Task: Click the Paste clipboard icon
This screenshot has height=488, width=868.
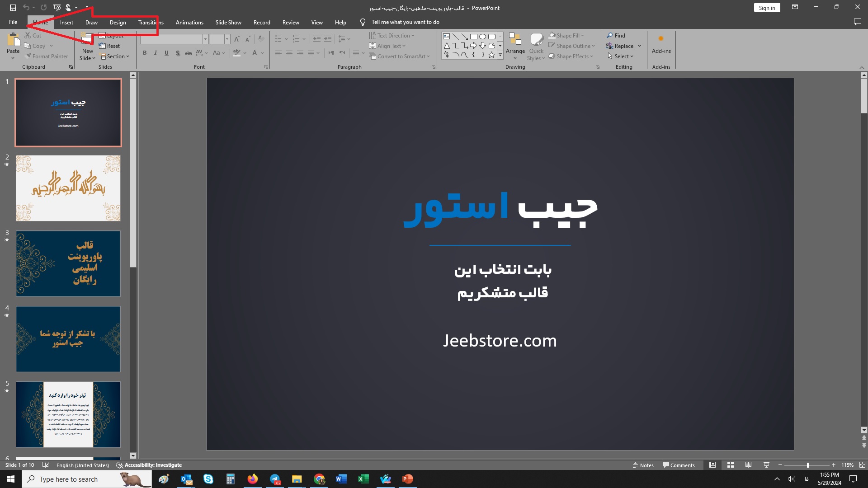Action: [13, 40]
